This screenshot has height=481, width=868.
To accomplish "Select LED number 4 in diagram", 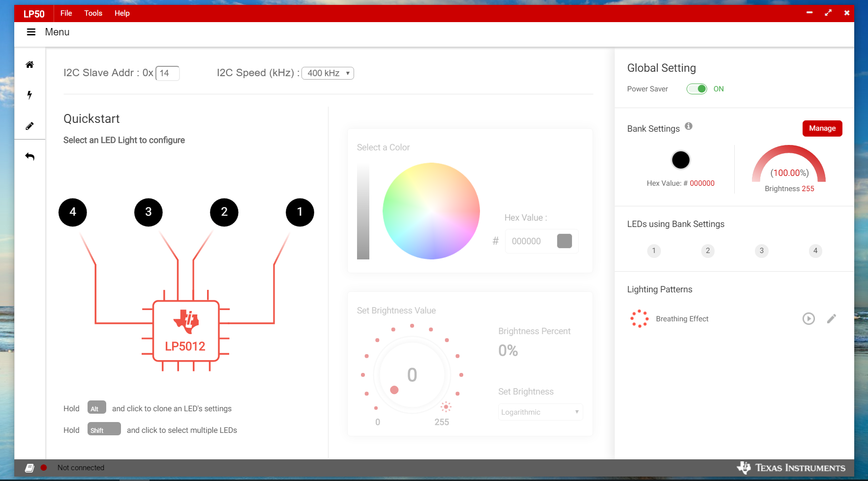I will click(x=73, y=212).
